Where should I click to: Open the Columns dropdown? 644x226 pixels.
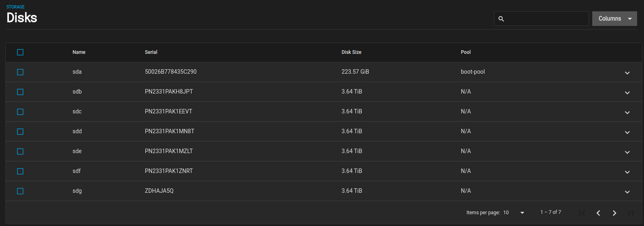click(614, 19)
